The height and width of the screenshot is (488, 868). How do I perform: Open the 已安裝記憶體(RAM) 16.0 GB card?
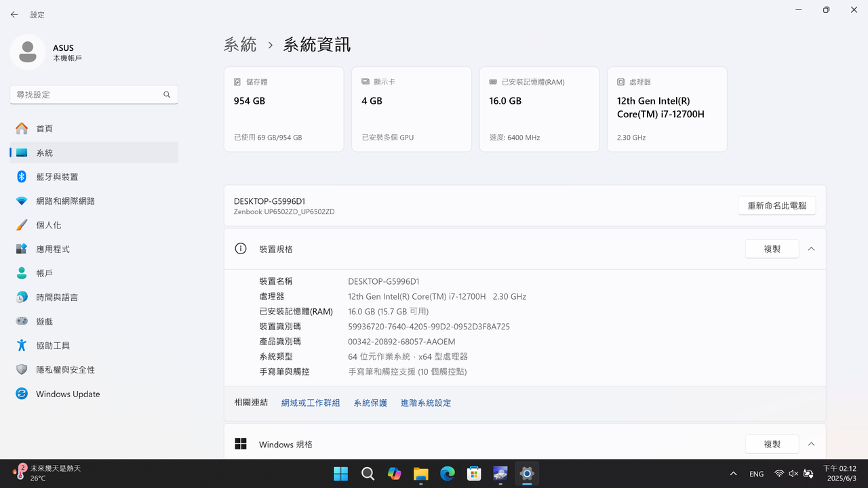[x=539, y=109]
